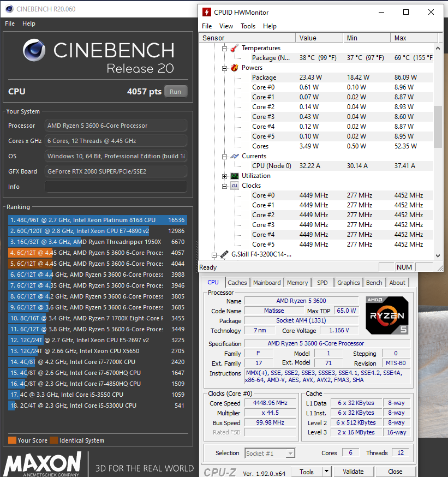448x477 pixels.
Task: Click the Powers flame icon
Action: 234,68
